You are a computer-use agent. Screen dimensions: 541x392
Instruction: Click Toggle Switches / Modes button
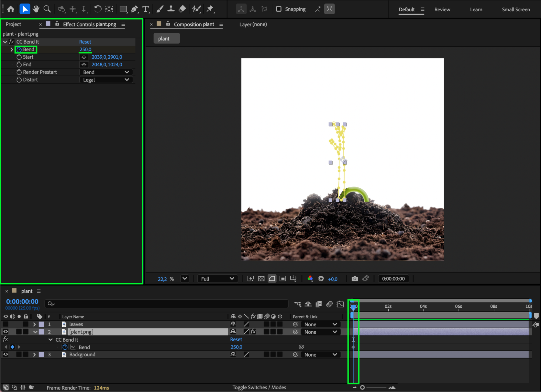259,387
